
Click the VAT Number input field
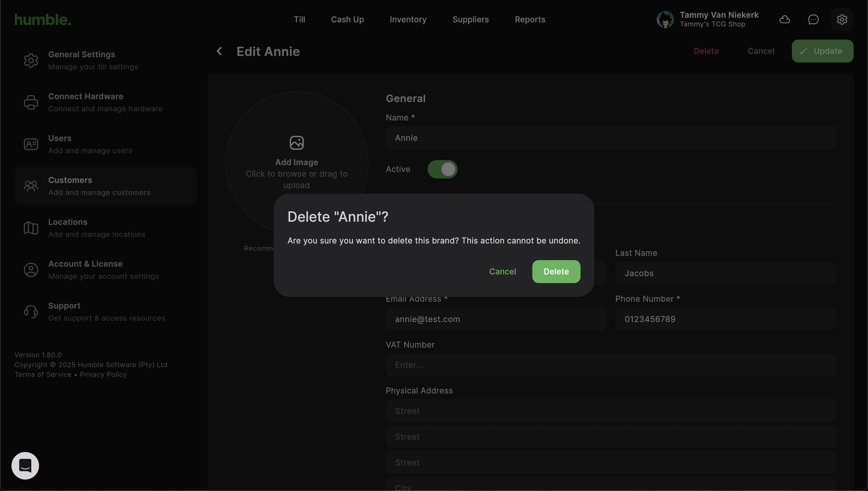click(611, 365)
